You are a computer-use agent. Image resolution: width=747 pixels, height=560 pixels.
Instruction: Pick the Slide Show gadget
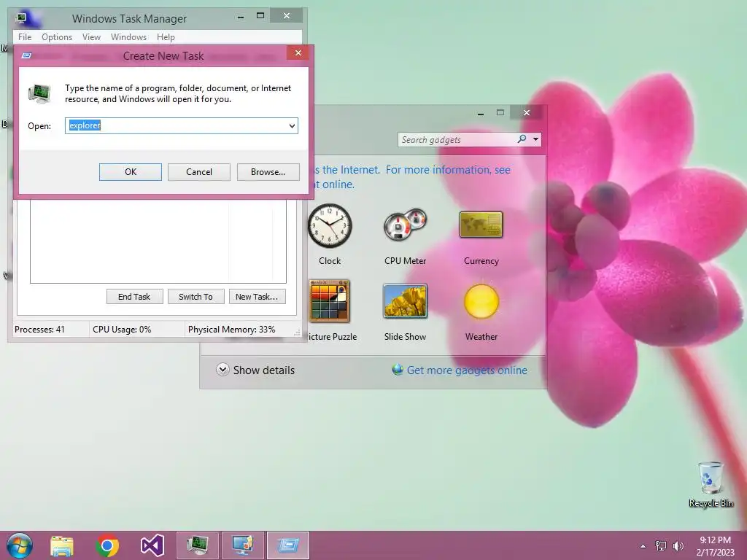coord(405,301)
